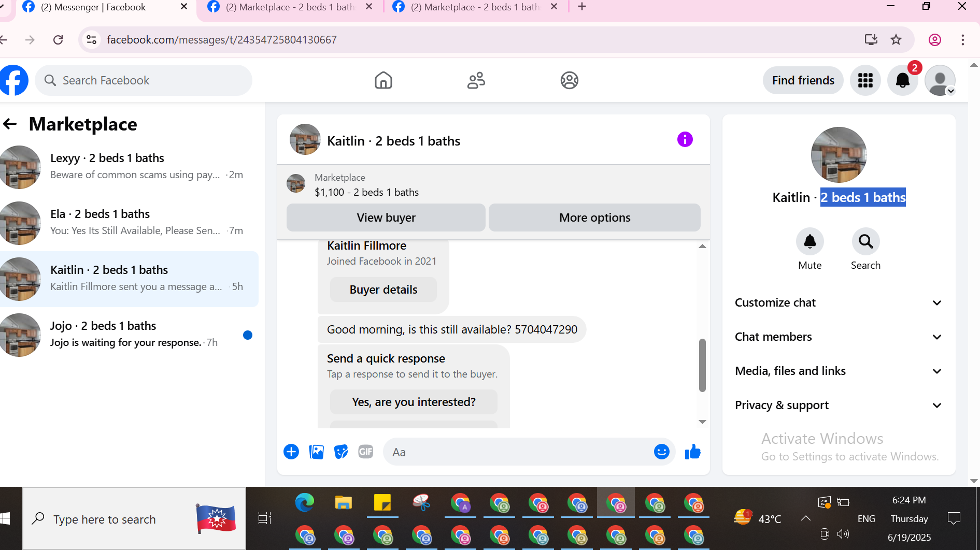Viewport: 980px width, 550px height.
Task: Expand the Chat members section
Action: [x=839, y=337]
